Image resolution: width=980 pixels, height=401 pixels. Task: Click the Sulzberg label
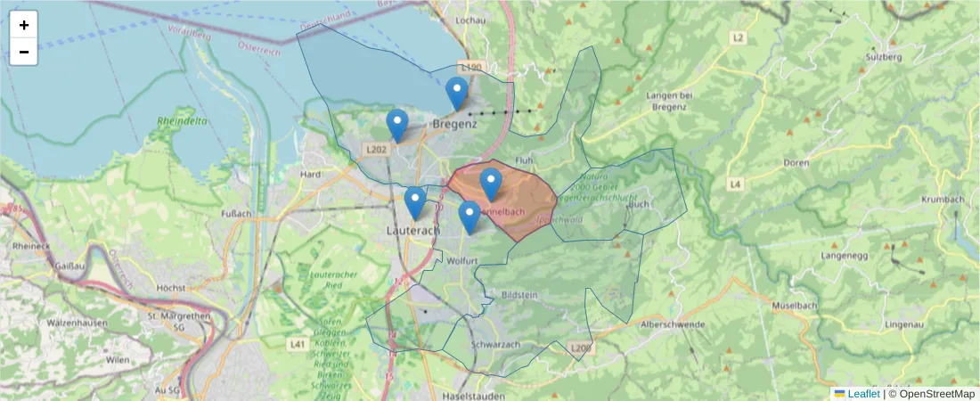pyautogui.click(x=884, y=57)
